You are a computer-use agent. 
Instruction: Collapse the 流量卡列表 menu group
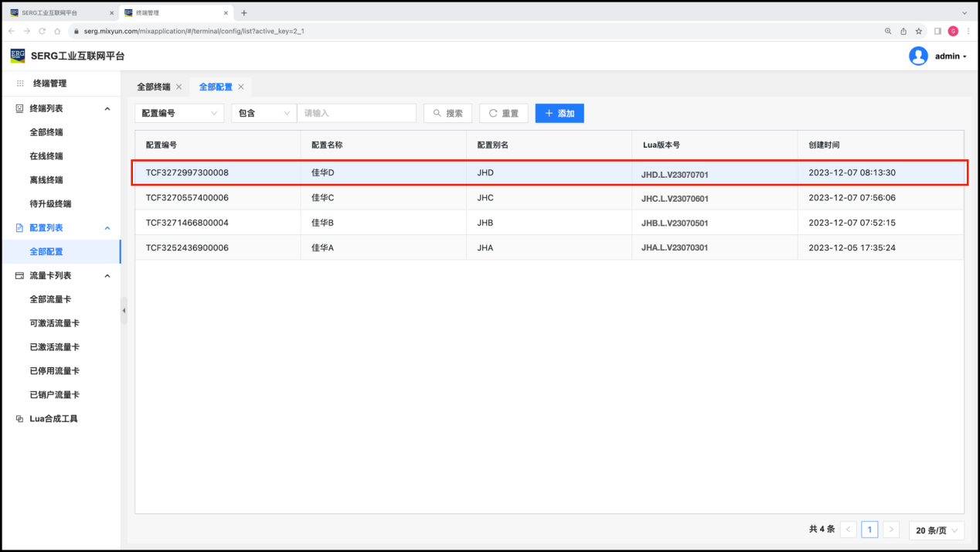[x=107, y=276]
